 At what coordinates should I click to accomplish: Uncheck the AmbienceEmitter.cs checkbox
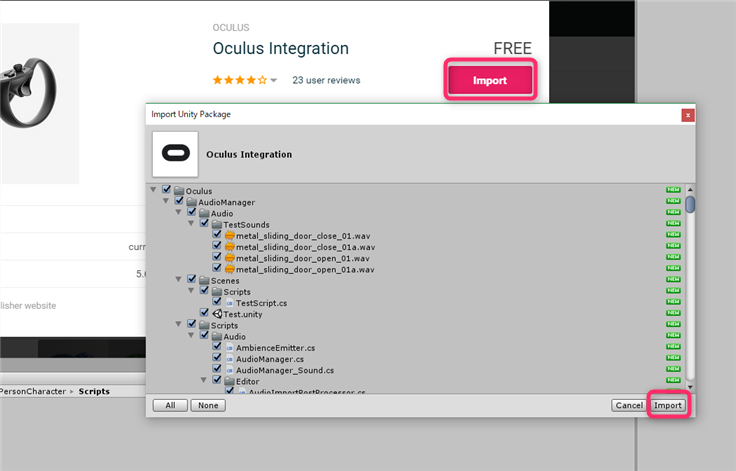217,346
